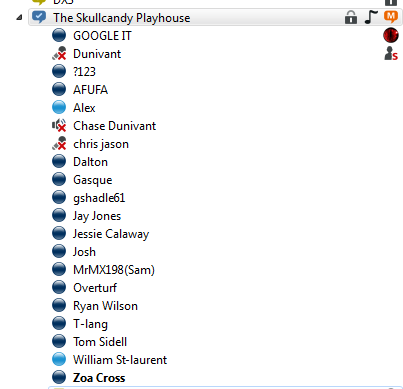Screen dimensions: 403x389
Task: Collapse The Skullcandy Playhouse channel tree
Action: click(x=19, y=17)
